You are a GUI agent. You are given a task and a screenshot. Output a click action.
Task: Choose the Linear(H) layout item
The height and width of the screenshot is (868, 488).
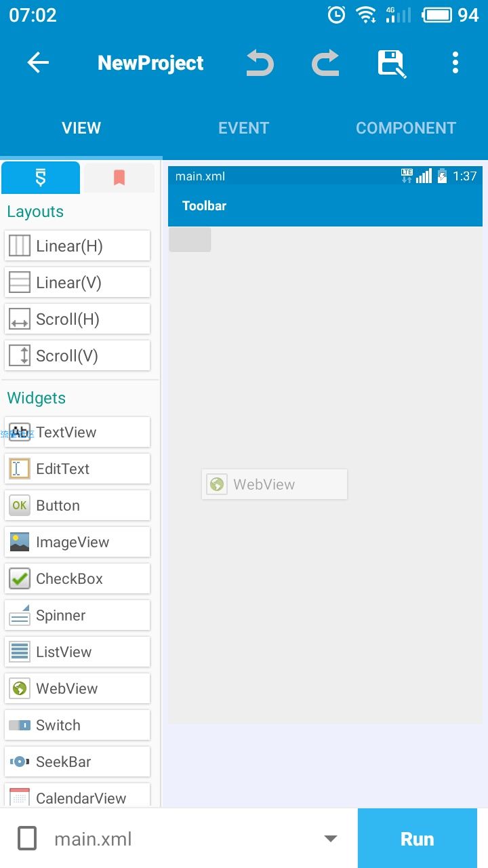[77, 245]
